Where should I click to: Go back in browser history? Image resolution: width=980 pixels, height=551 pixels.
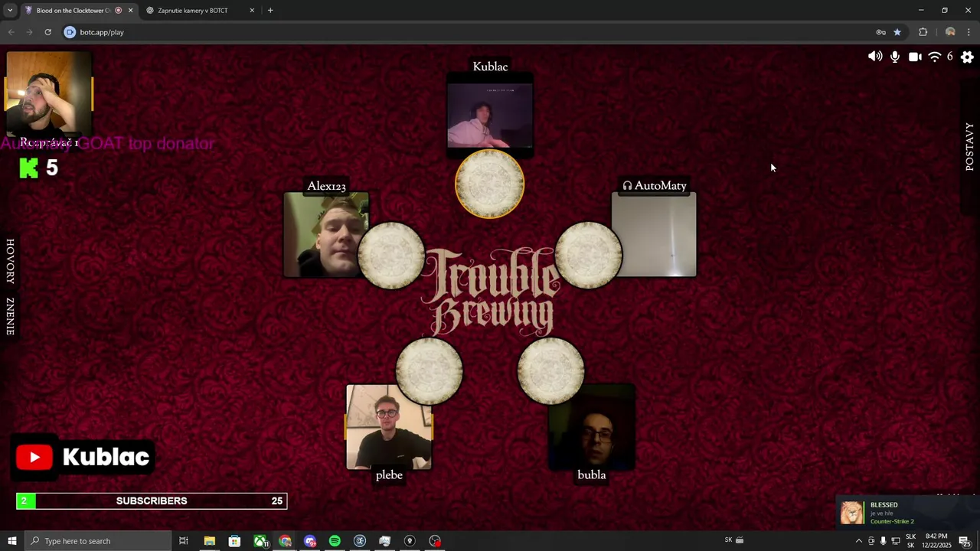coord(11,32)
